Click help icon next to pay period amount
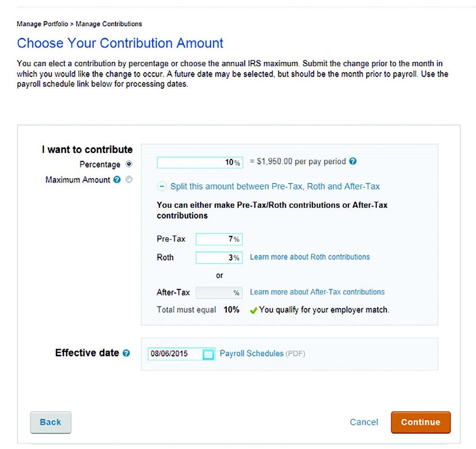This screenshot has height=449, width=476. pos(353,161)
